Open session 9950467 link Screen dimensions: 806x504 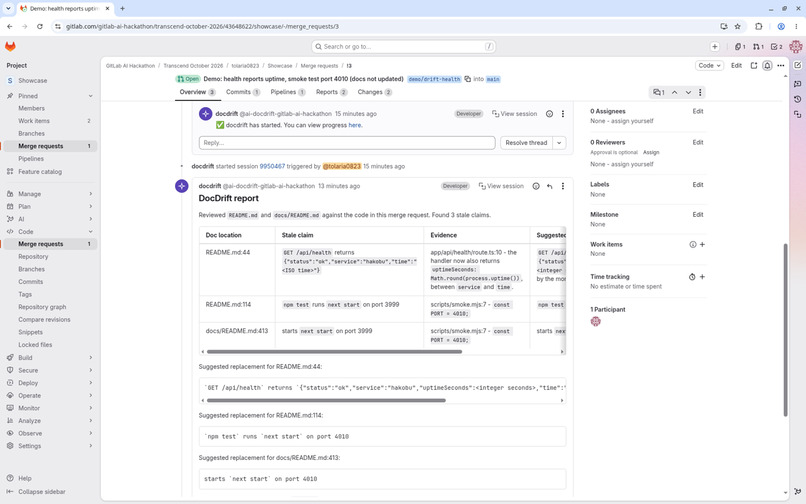coord(272,166)
